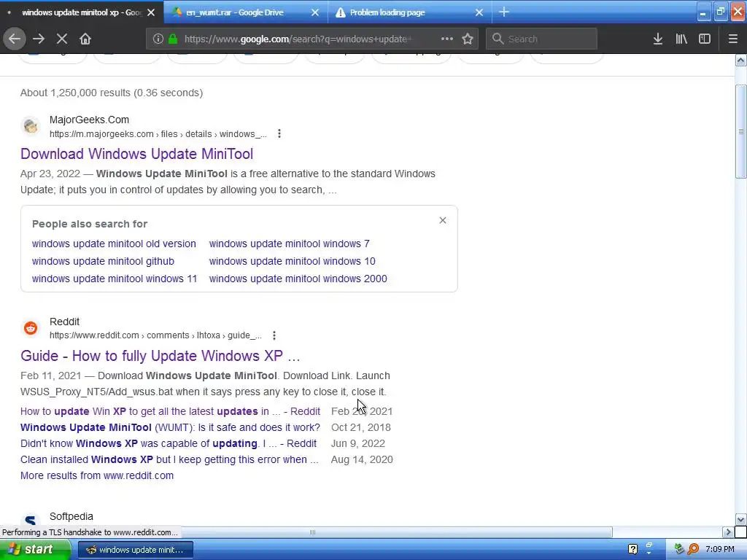Open Windows Update MiniTool (WUMT) safe sublink

[170, 427]
